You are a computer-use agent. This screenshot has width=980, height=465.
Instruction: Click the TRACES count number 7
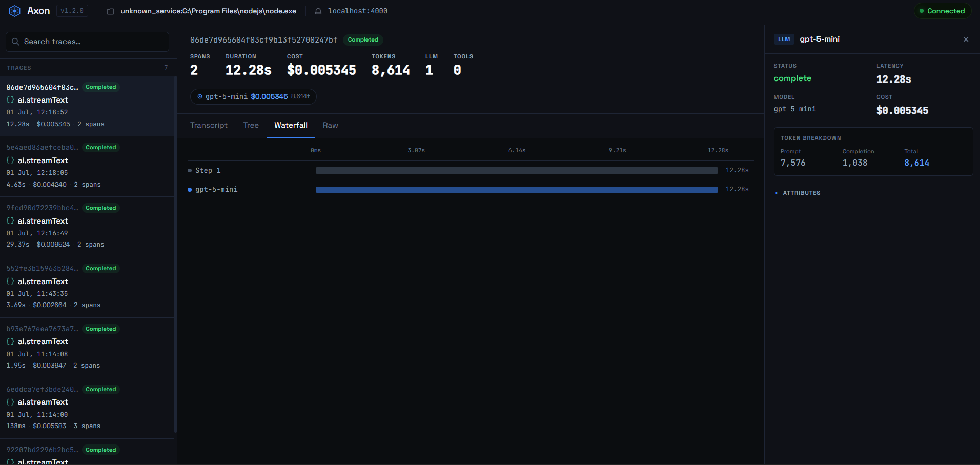[166, 68]
